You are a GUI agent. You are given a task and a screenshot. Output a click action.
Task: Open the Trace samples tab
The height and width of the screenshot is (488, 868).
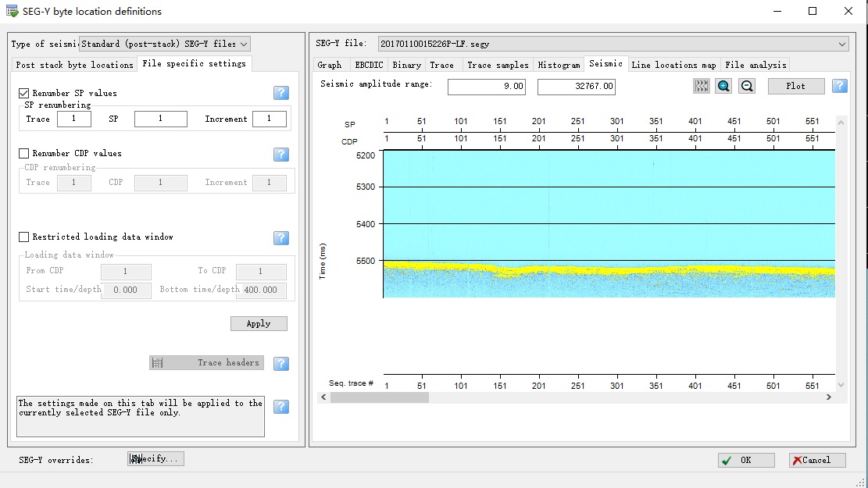[498, 65]
